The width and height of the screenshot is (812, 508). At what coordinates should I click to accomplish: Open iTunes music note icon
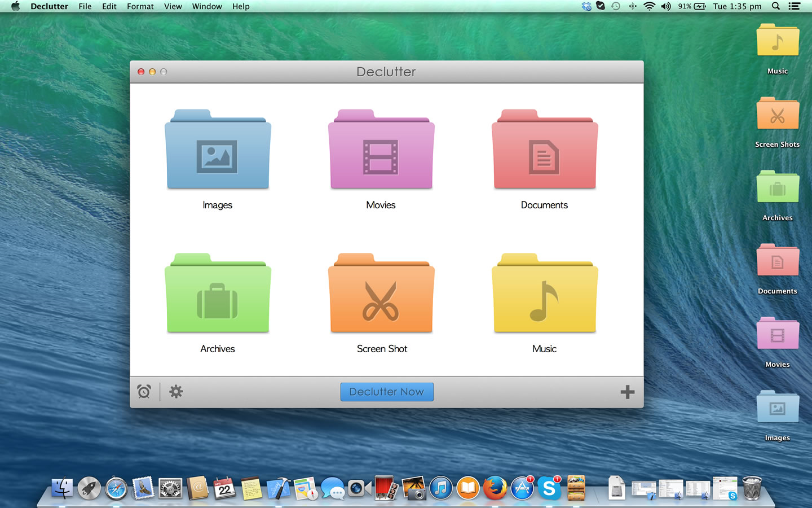coord(441,488)
